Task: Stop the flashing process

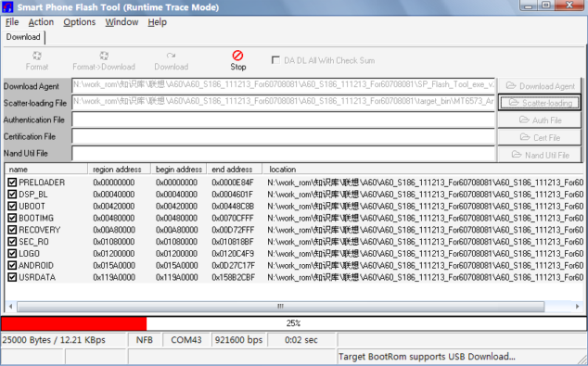Action: (237, 60)
